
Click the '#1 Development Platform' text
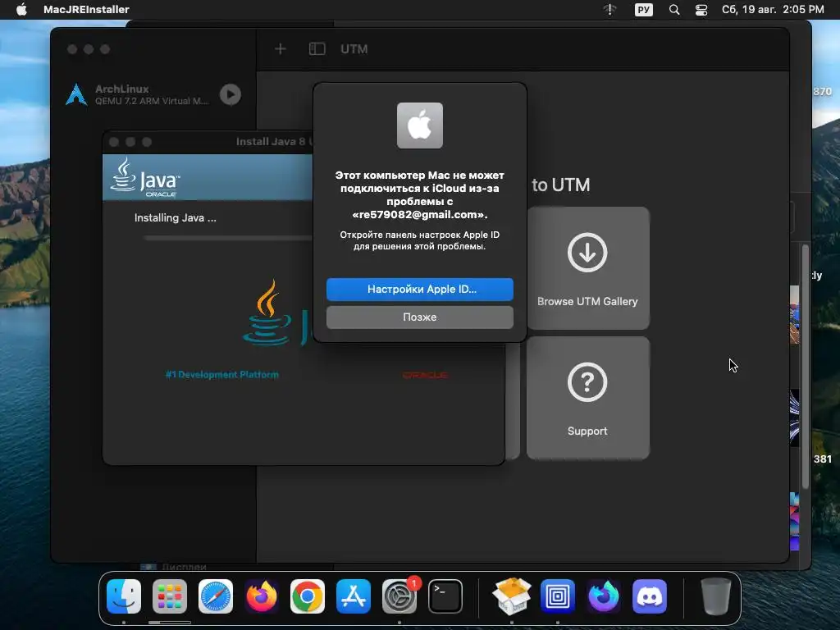[221, 374]
